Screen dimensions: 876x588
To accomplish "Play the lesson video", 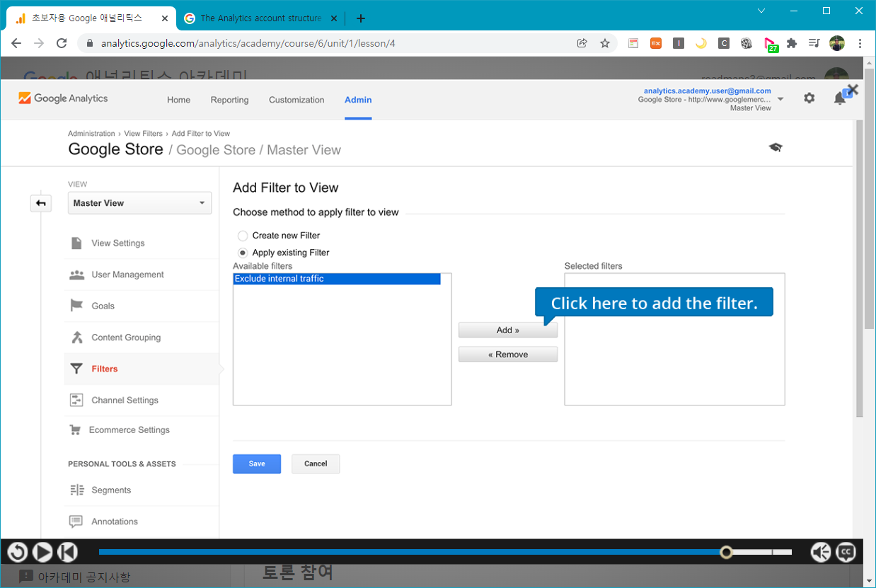I will click(x=42, y=552).
